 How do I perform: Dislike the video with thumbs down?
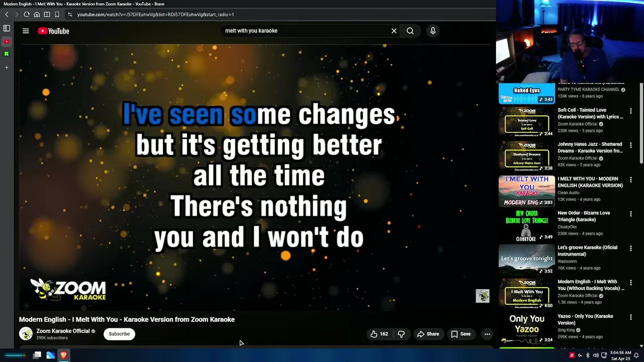click(x=401, y=334)
